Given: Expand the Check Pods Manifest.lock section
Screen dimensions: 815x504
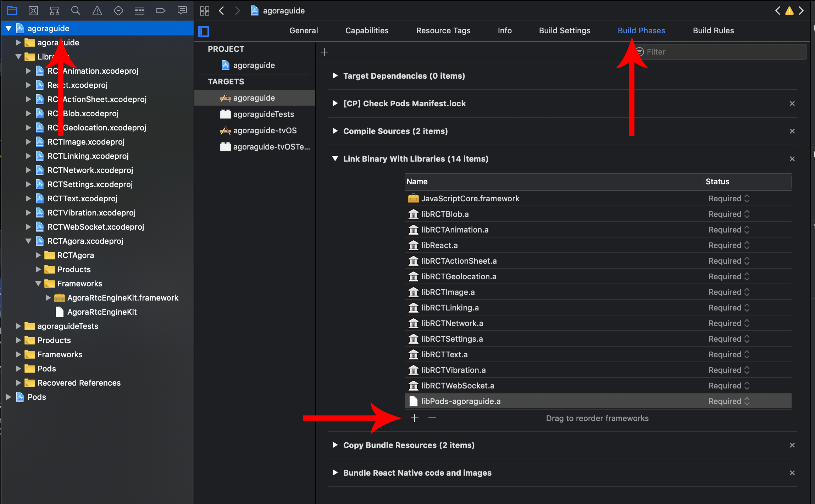Looking at the screenshot, I should 335,103.
